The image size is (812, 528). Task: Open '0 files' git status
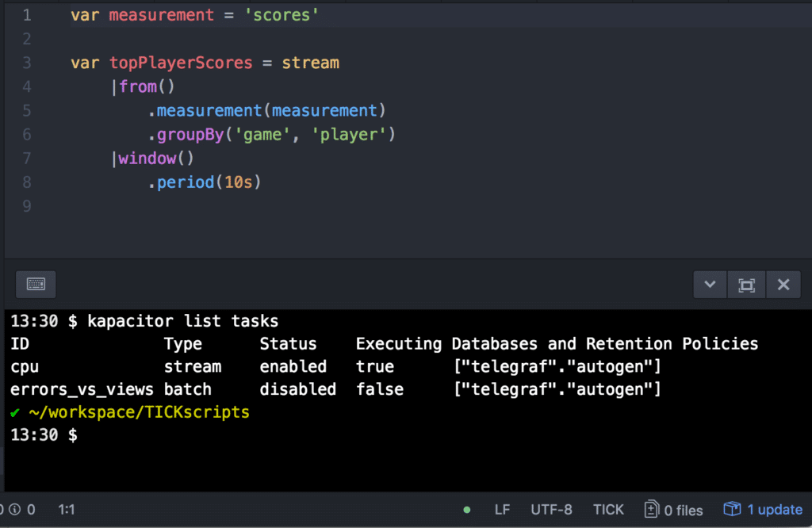click(683, 511)
